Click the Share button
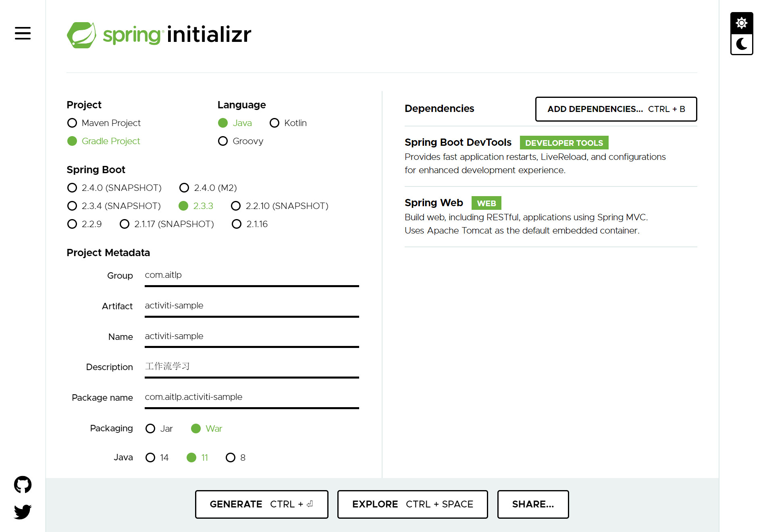The image size is (763, 532). click(x=532, y=504)
